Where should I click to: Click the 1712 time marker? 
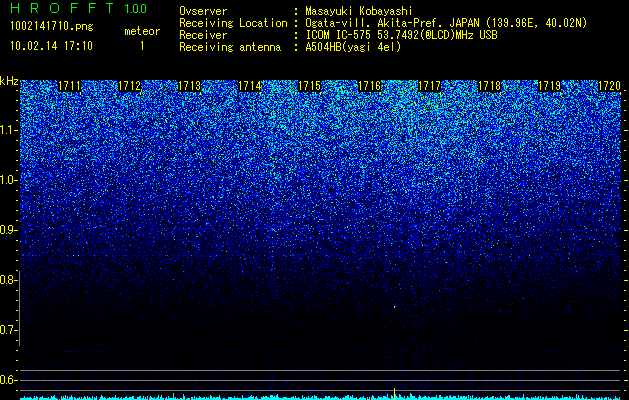tap(130, 86)
